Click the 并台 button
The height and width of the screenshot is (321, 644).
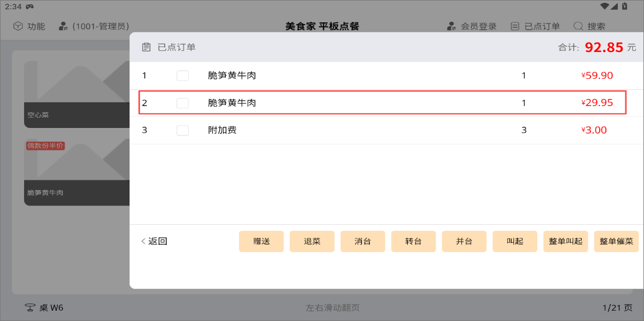464,241
